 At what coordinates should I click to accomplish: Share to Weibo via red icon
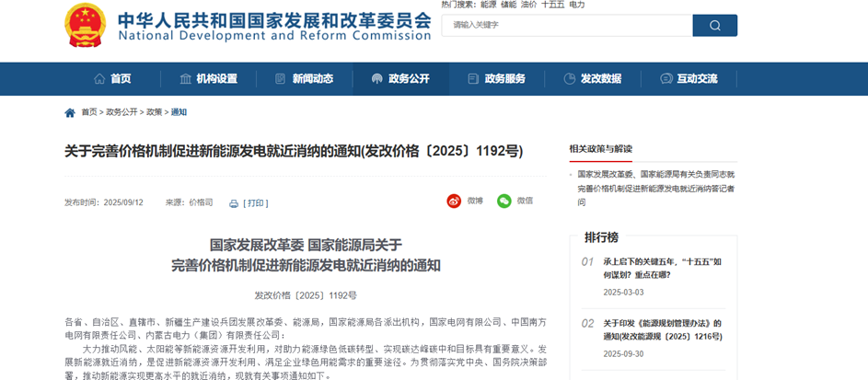pos(454,201)
